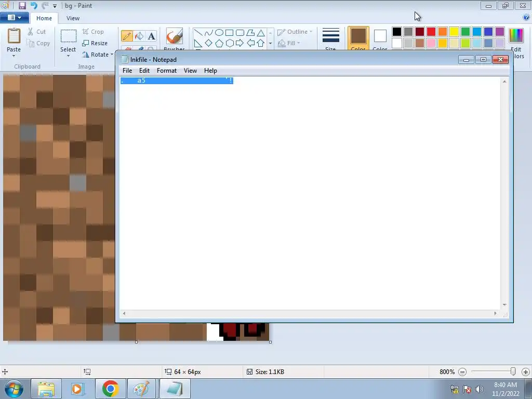Switch to the View ribbon tab in Paint
The width and height of the screenshot is (532, 399).
pyautogui.click(x=73, y=18)
